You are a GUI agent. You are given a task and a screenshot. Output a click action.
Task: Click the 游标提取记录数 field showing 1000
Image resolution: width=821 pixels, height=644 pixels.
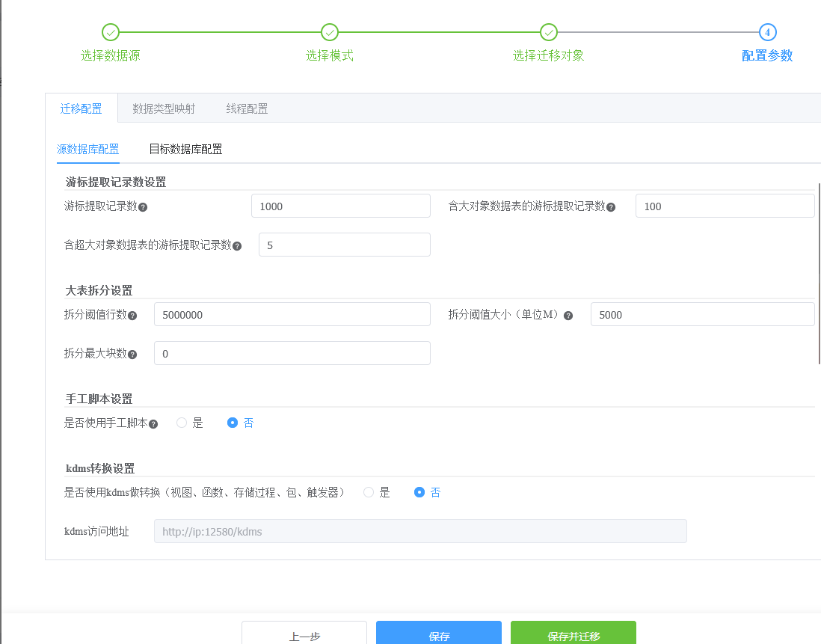[x=341, y=206]
